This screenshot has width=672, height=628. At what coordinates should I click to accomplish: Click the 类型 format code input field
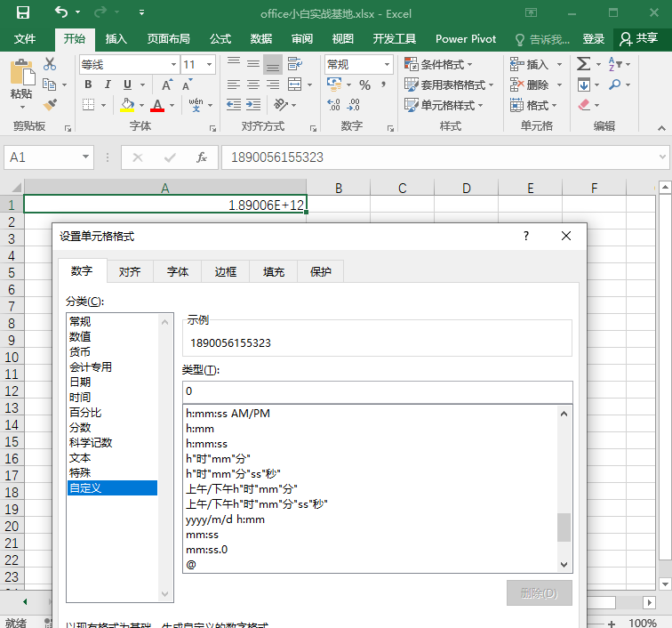pyautogui.click(x=377, y=391)
